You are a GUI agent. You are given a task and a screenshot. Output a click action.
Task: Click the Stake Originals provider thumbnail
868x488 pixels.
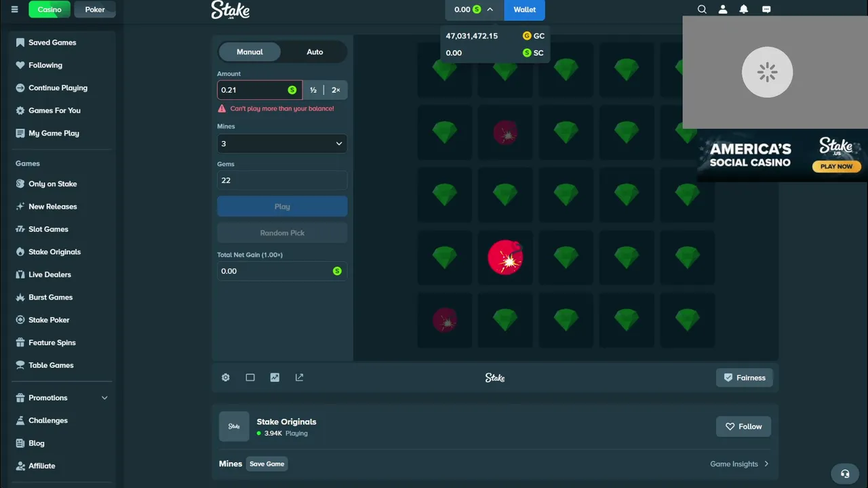(234, 426)
